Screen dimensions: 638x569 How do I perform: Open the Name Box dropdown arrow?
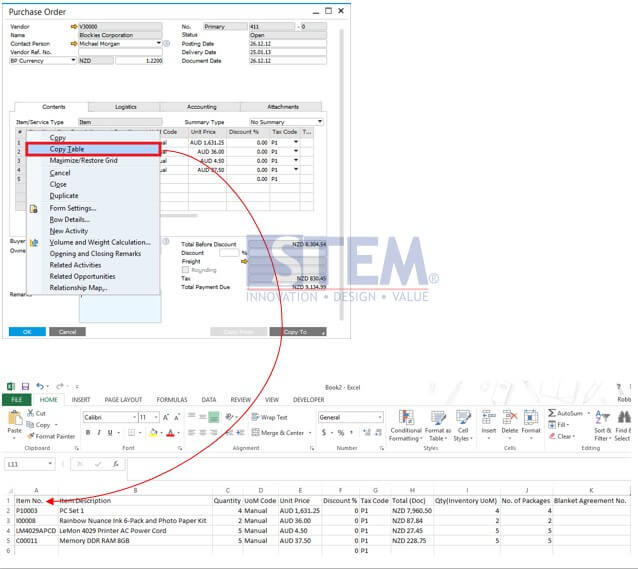[50, 464]
